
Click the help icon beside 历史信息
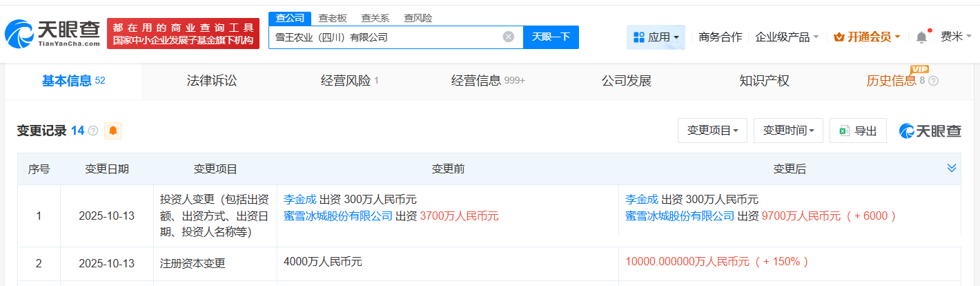[934, 81]
